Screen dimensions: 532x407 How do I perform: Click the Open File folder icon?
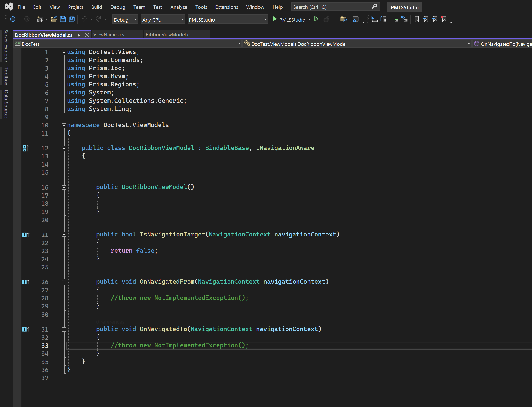coord(54,19)
